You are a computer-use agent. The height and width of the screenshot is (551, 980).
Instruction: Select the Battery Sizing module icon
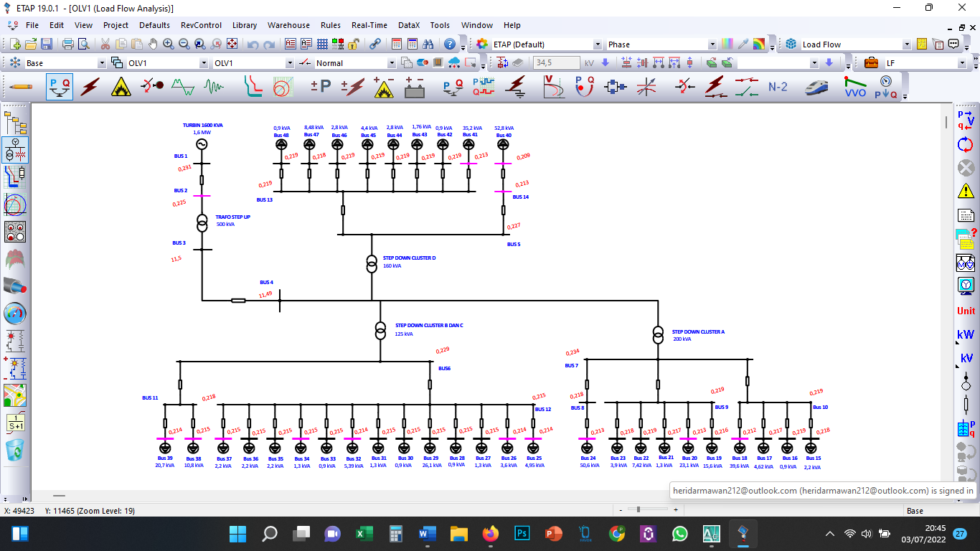[414, 87]
